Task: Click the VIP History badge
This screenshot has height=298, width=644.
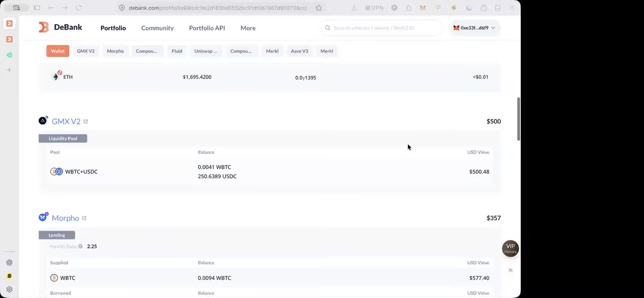Action: (x=510, y=248)
